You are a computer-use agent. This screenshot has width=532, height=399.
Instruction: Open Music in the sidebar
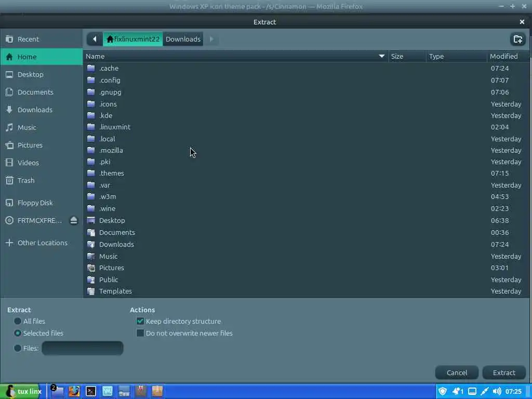(42, 127)
